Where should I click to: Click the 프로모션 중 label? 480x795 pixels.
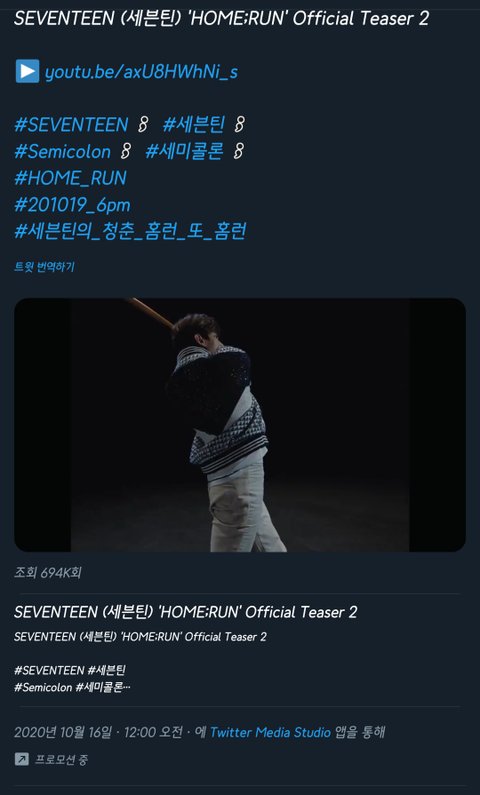tap(61, 760)
